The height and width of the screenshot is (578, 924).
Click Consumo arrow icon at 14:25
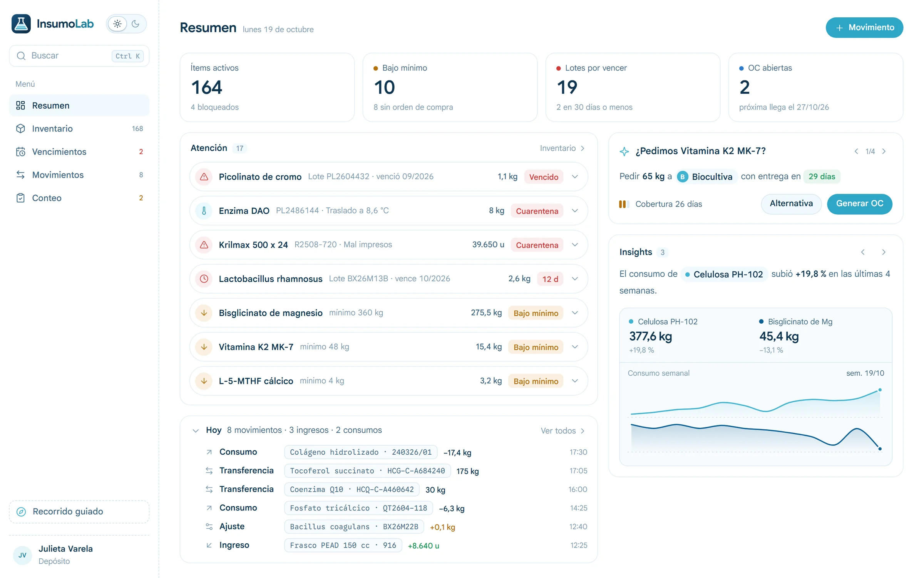[209, 508]
